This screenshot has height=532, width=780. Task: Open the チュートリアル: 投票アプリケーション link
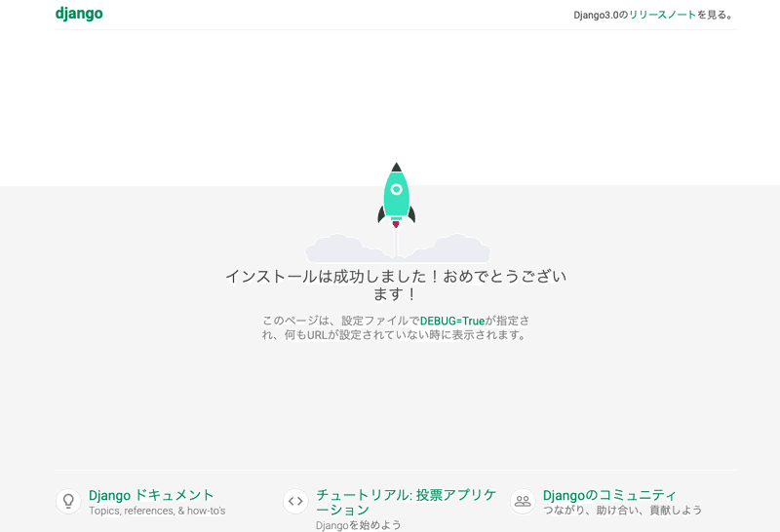406,502
